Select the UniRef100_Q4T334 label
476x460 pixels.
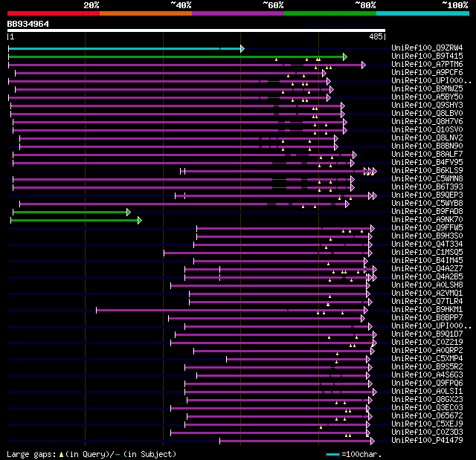pos(427,244)
